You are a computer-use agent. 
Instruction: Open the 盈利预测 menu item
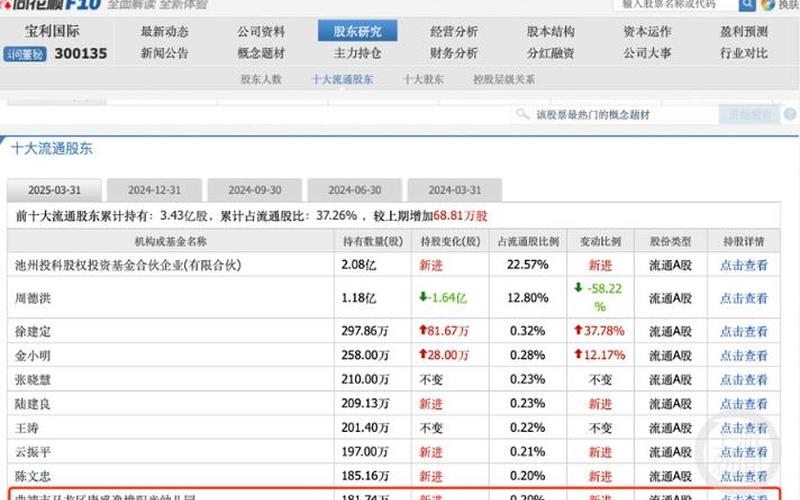pos(744,32)
